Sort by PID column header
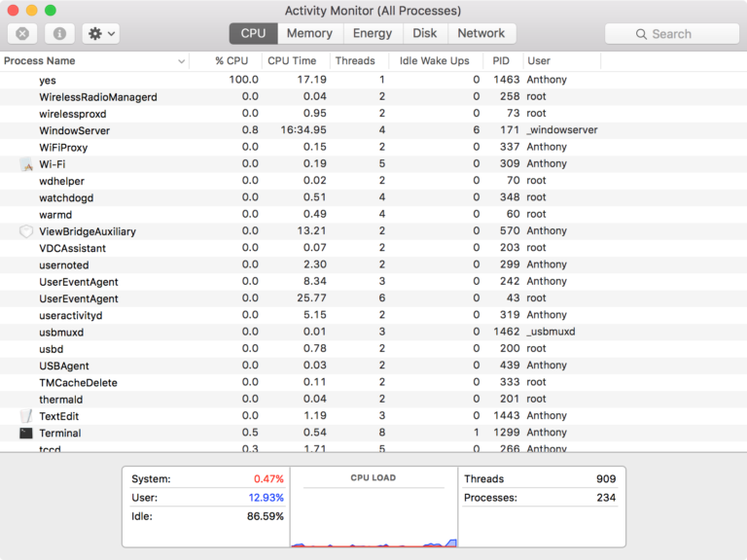 click(501, 61)
